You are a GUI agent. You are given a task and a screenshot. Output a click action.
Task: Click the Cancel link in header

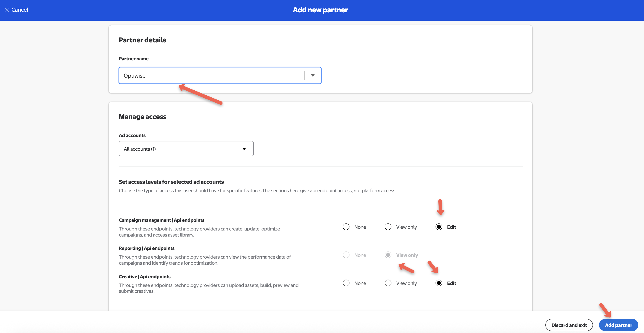20,10
